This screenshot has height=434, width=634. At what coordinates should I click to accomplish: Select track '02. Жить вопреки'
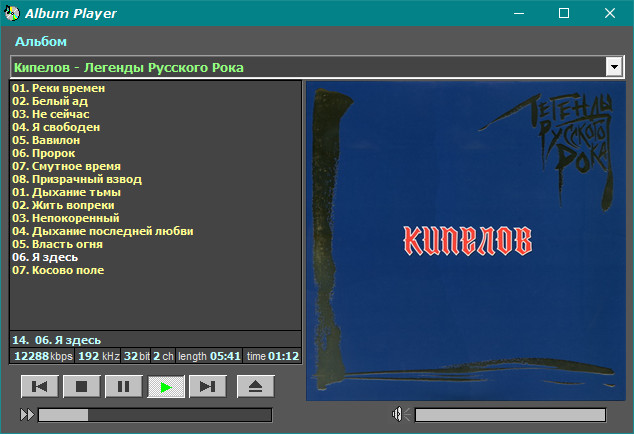click(63, 205)
